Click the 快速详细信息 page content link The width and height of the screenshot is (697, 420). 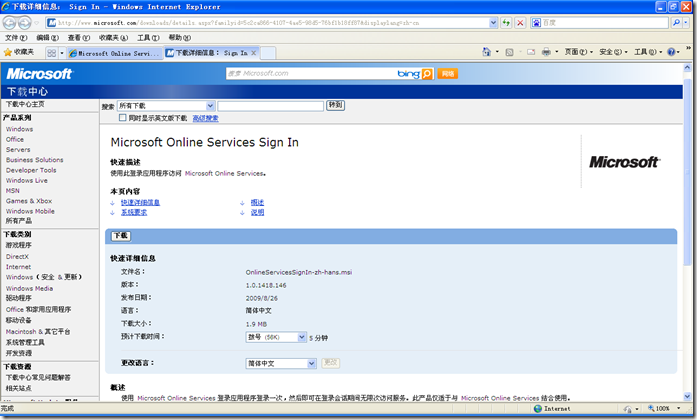tap(140, 203)
